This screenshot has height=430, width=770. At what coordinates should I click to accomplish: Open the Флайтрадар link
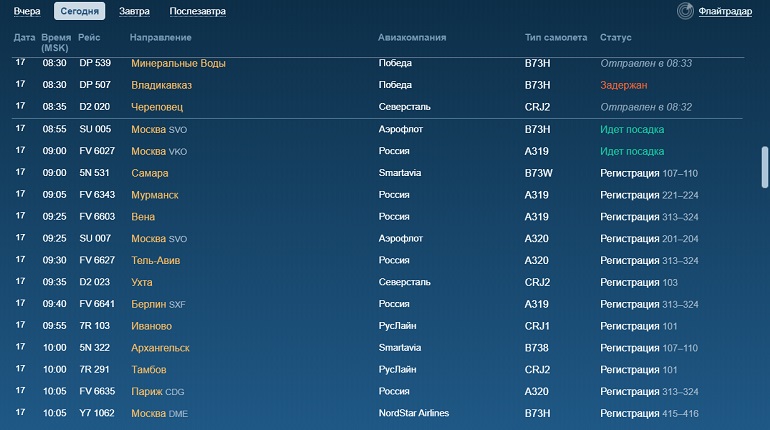[x=725, y=11]
